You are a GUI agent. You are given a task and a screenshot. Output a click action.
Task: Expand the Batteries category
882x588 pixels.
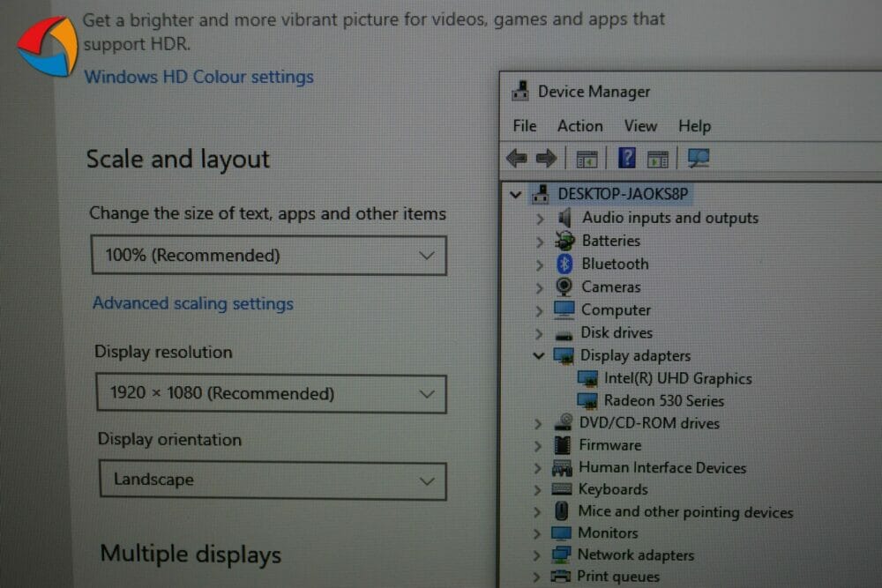540,242
